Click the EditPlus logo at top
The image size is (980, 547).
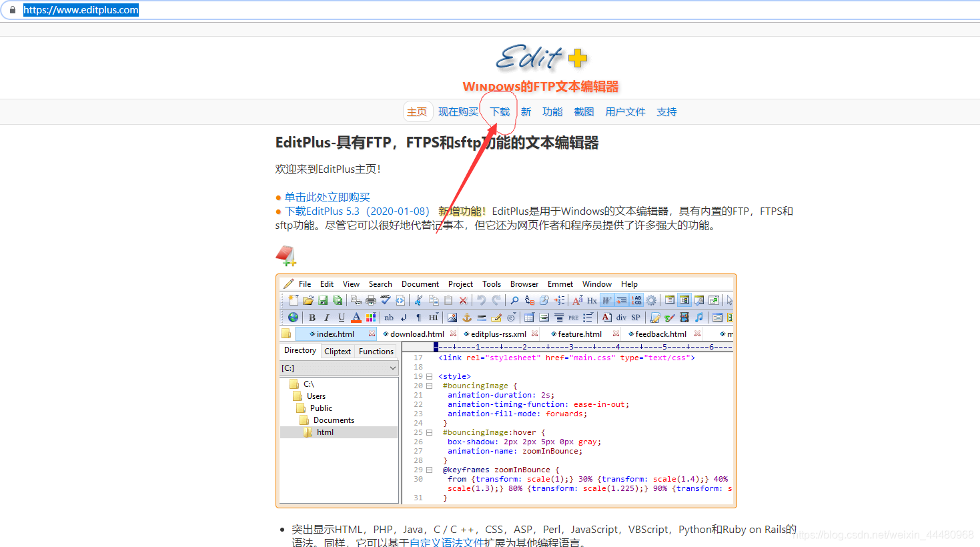pyautogui.click(x=541, y=58)
